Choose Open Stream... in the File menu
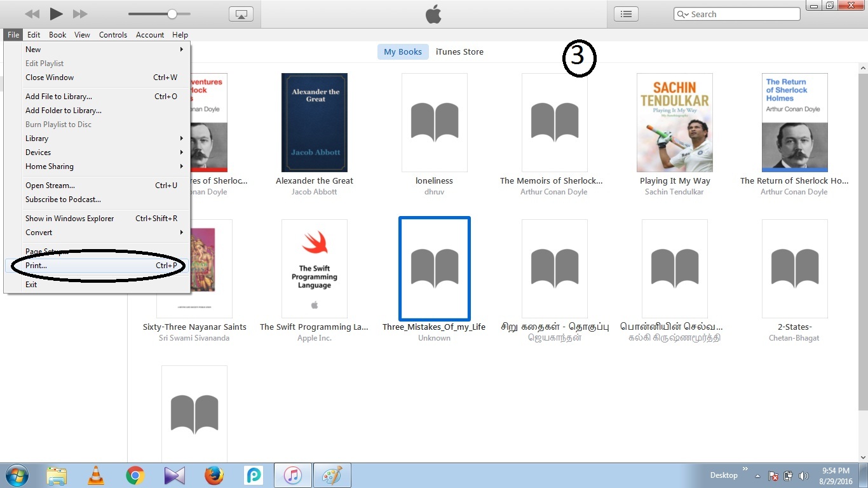Screen dimensions: 868x488 pos(97,186)
